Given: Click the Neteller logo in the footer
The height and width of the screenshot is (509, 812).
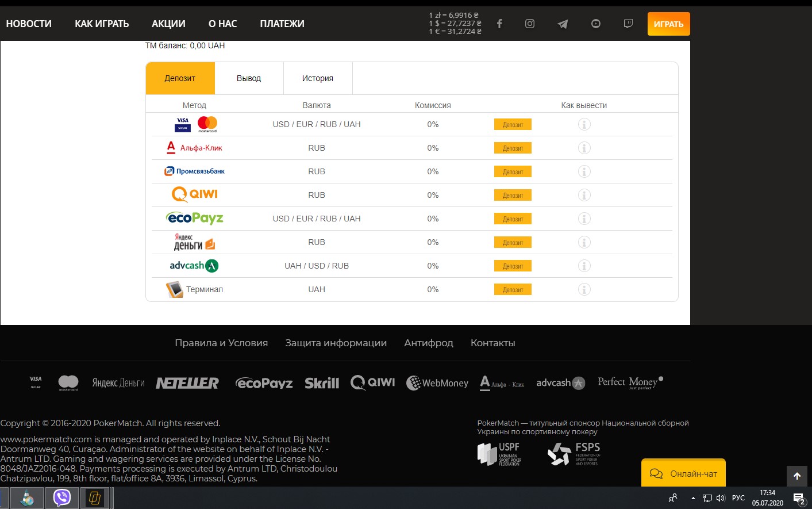Looking at the screenshot, I should click(x=187, y=383).
